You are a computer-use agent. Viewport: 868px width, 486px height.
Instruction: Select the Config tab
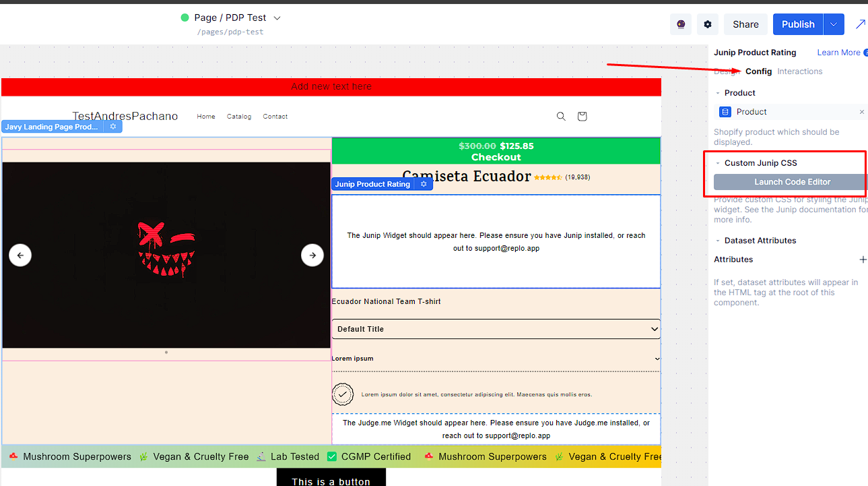coord(758,71)
